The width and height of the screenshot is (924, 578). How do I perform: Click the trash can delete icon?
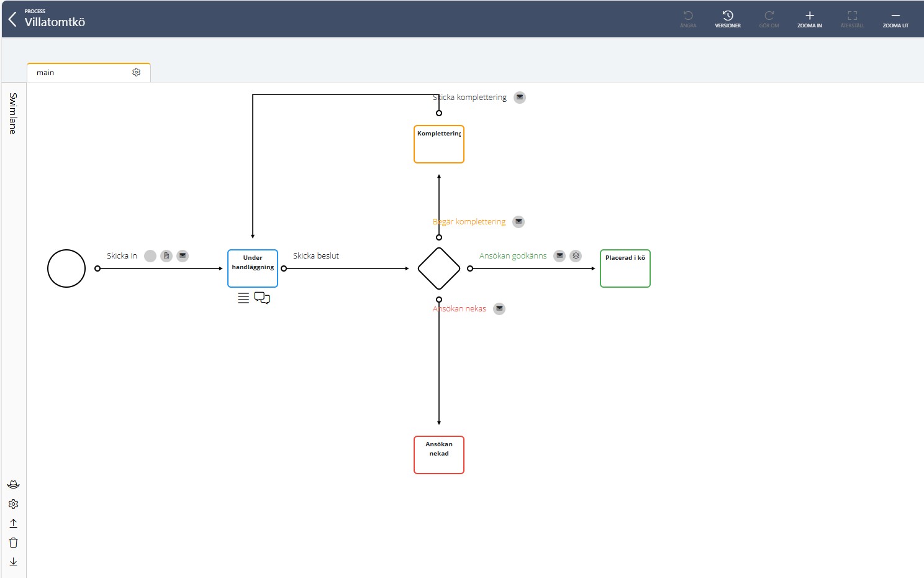14,543
